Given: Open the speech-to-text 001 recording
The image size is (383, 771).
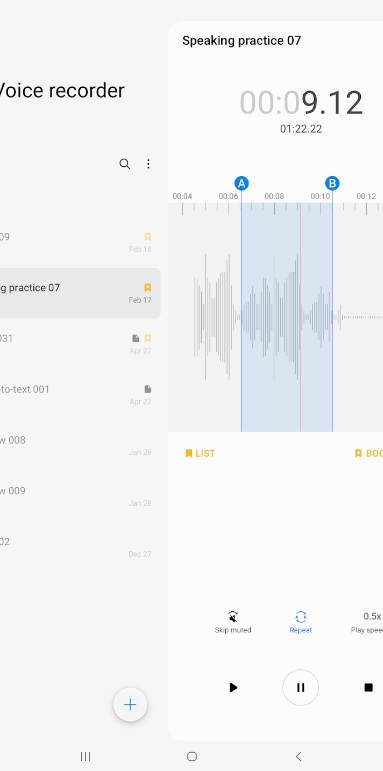Looking at the screenshot, I should pyautogui.click(x=80, y=394).
